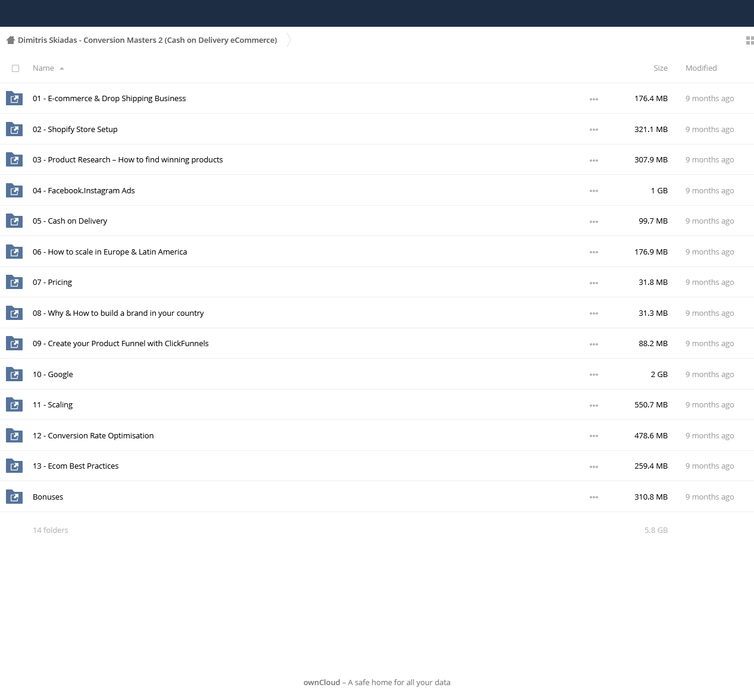Click the 5.8 GB total size
The image size is (754, 700).
click(x=656, y=530)
